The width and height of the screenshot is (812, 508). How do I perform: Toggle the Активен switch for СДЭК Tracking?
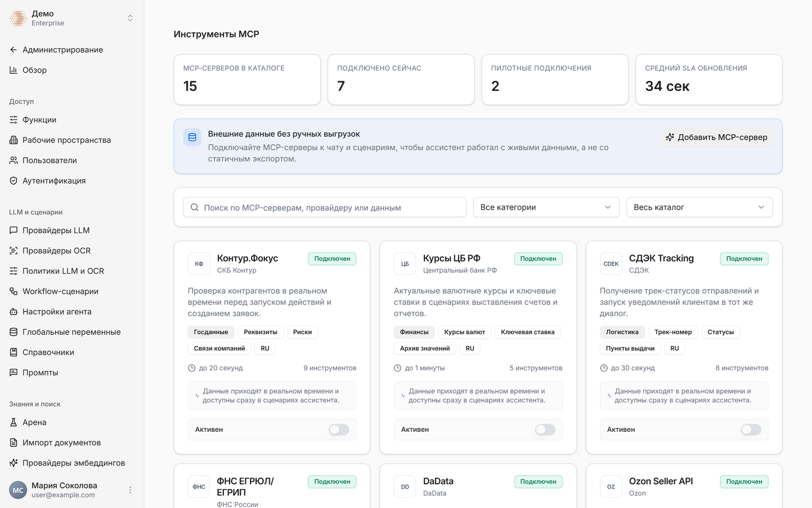click(x=751, y=430)
